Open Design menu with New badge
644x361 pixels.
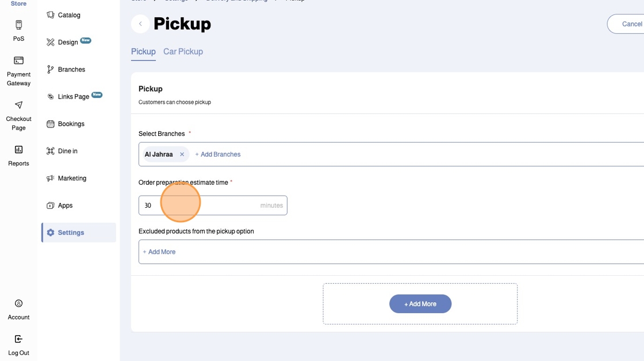click(x=68, y=42)
